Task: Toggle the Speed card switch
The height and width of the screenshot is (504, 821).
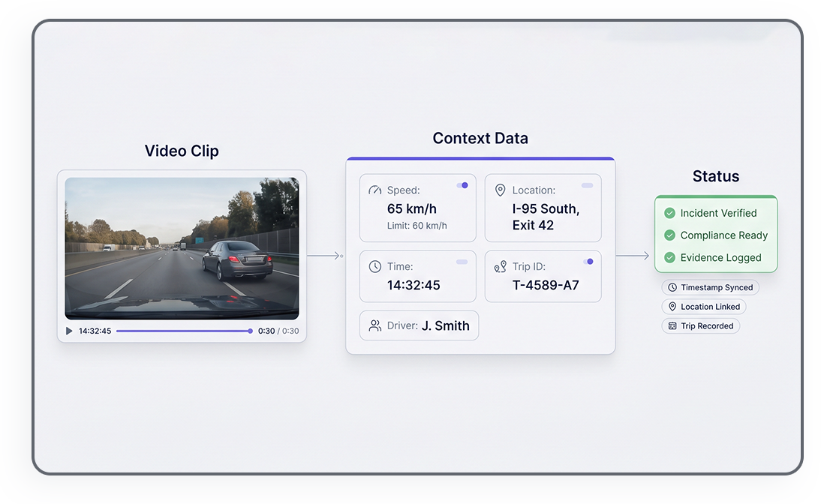Action: pyautogui.click(x=462, y=185)
